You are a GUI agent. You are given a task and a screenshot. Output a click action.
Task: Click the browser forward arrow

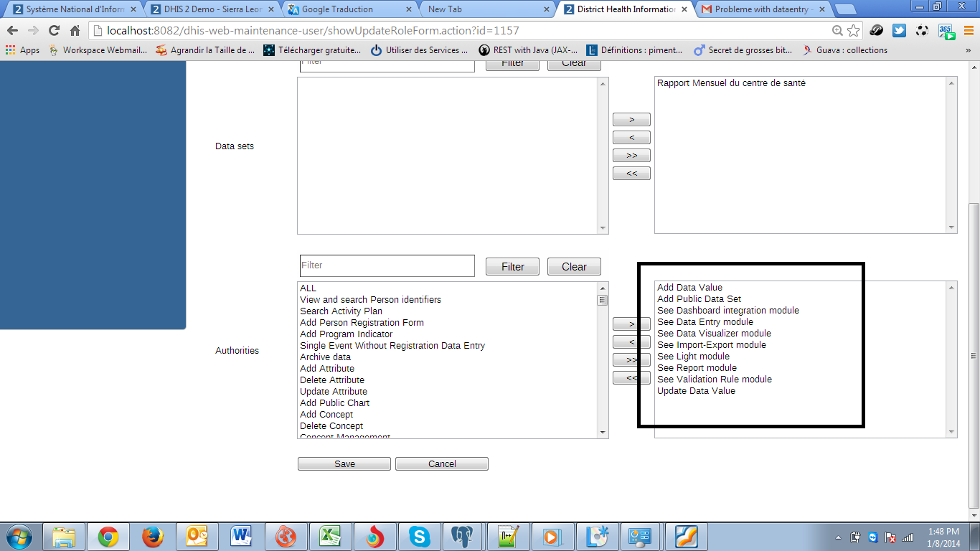(x=33, y=31)
